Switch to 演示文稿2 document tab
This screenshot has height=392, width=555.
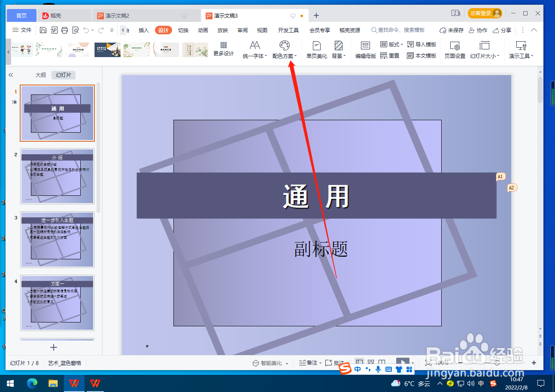coord(146,15)
